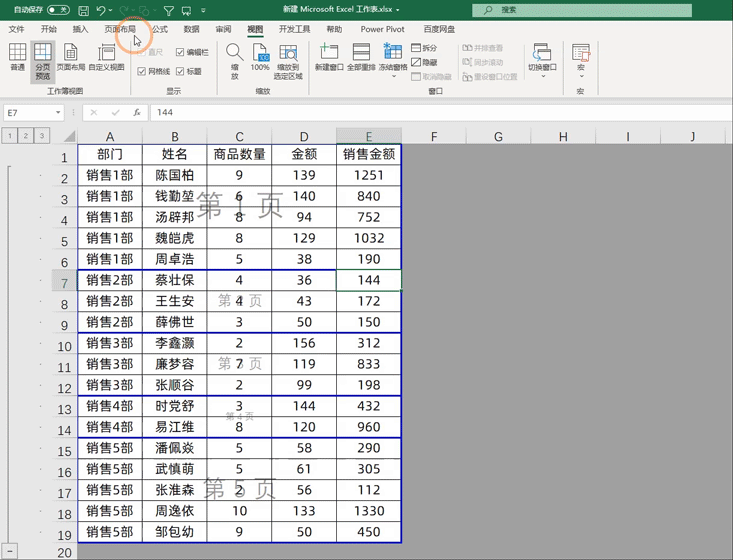
Task: Open Custom Views (自定义视图)
Action: (107, 57)
